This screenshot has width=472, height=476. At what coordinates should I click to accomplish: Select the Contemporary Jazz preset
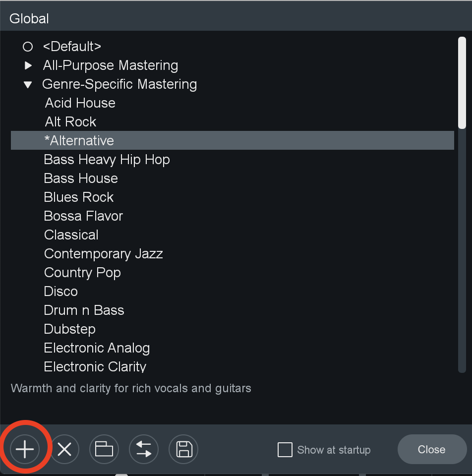[x=104, y=253]
